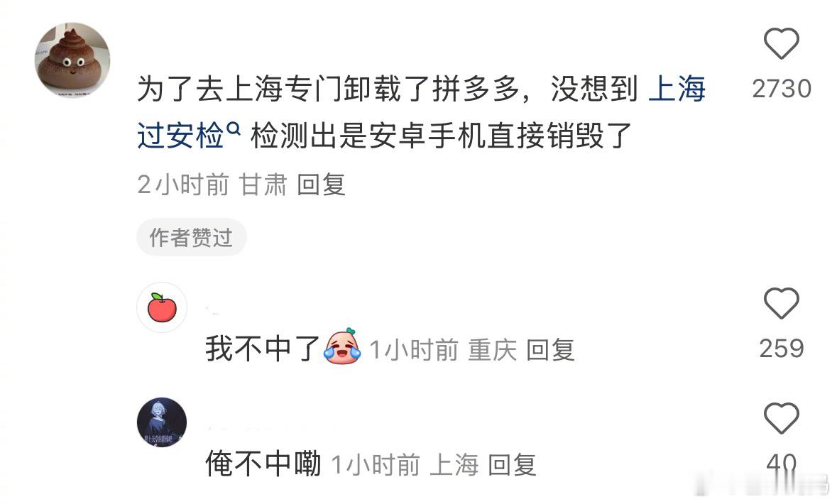Open the poop emoji avatar profile

coord(72,60)
